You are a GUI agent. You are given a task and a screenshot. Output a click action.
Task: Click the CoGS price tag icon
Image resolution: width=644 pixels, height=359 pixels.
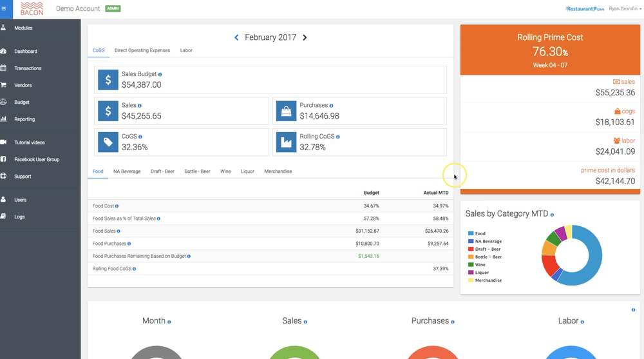tap(108, 142)
